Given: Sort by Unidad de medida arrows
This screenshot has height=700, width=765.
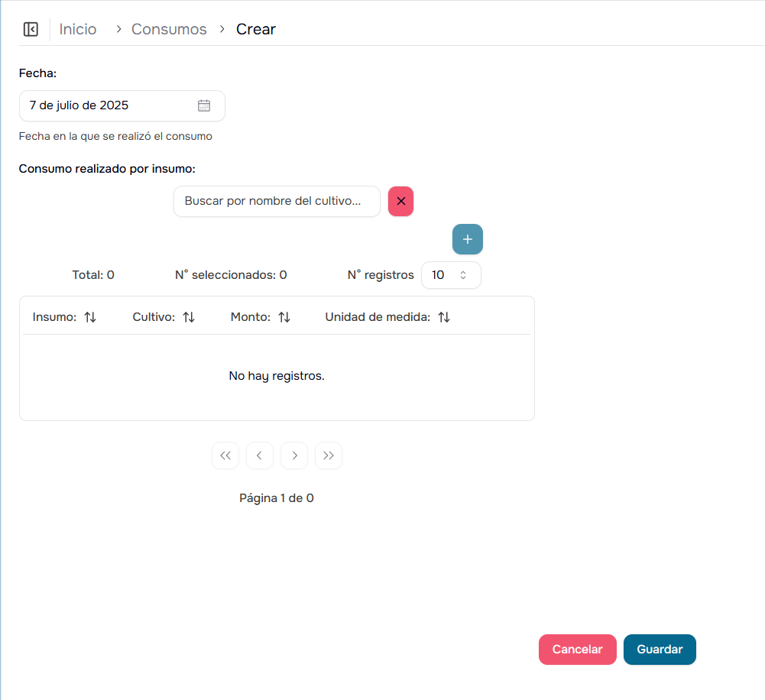Looking at the screenshot, I should (x=444, y=317).
